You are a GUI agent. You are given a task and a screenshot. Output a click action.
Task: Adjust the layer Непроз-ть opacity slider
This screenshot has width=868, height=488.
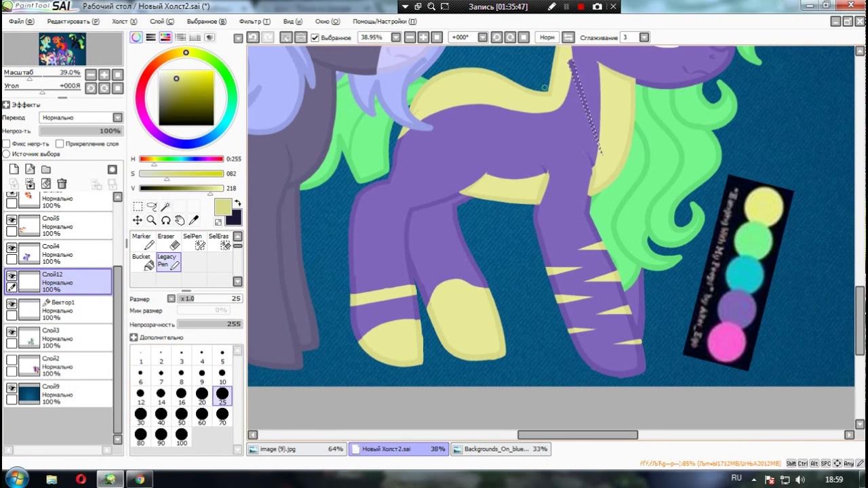click(x=81, y=131)
